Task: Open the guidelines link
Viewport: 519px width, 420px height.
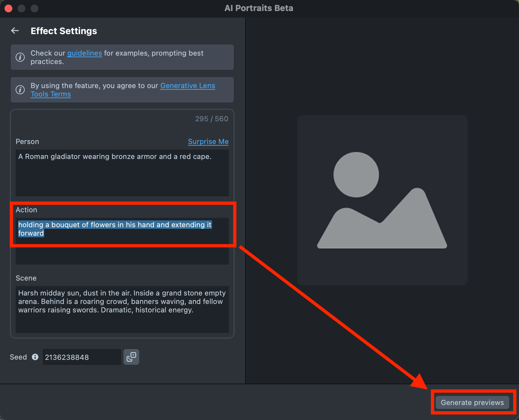Action: click(85, 53)
